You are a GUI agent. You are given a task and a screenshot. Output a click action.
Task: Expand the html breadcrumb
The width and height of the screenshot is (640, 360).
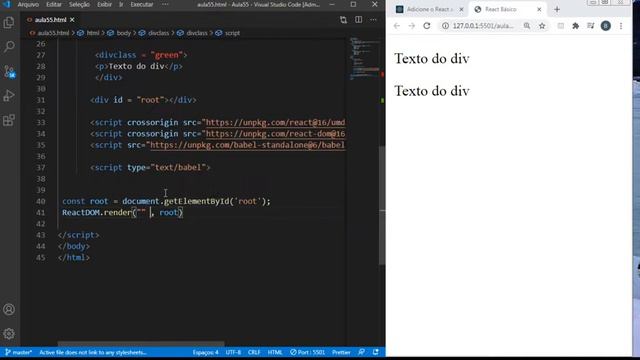coord(93,33)
